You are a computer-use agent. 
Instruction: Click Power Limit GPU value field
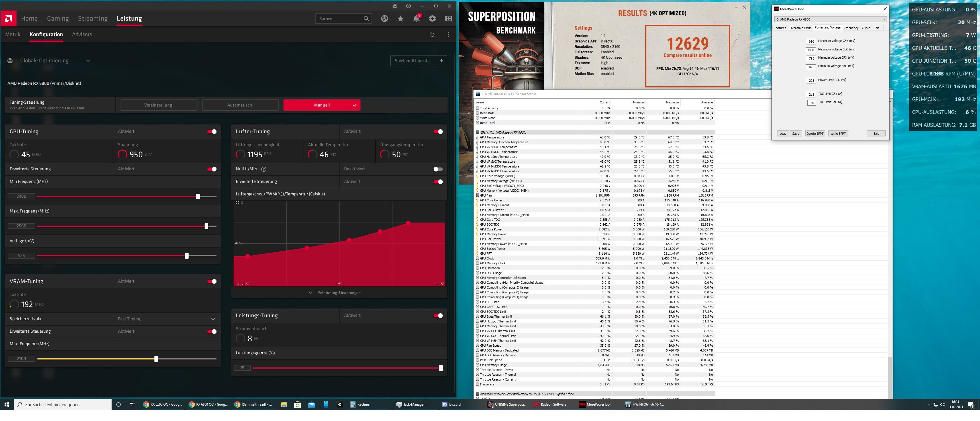pos(811,81)
